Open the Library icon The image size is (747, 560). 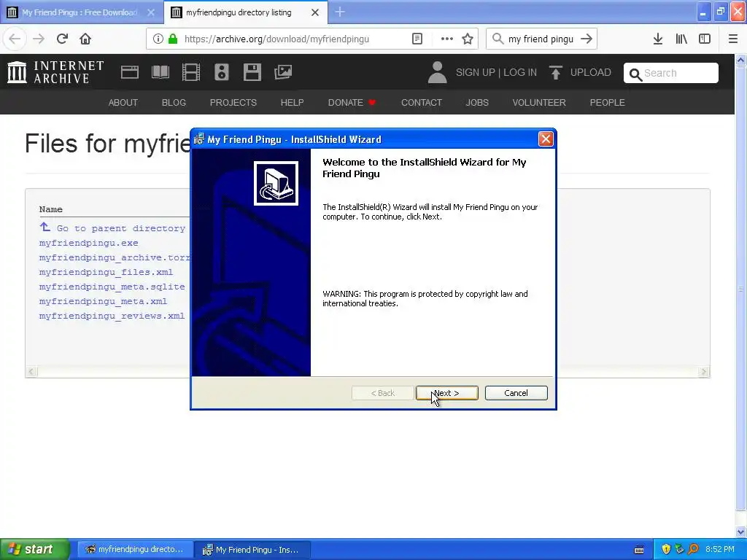(681, 39)
